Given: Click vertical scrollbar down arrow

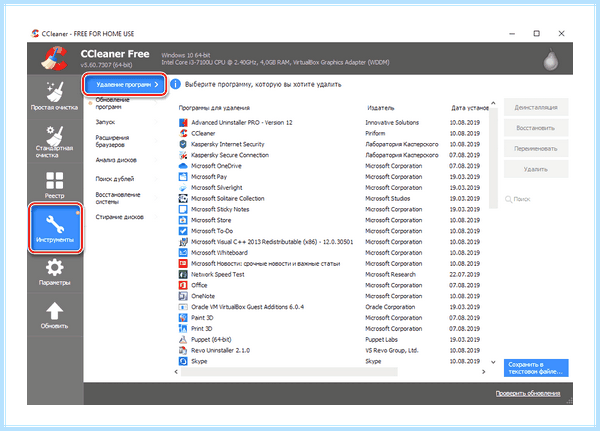Looking at the screenshot, I should (x=493, y=362).
